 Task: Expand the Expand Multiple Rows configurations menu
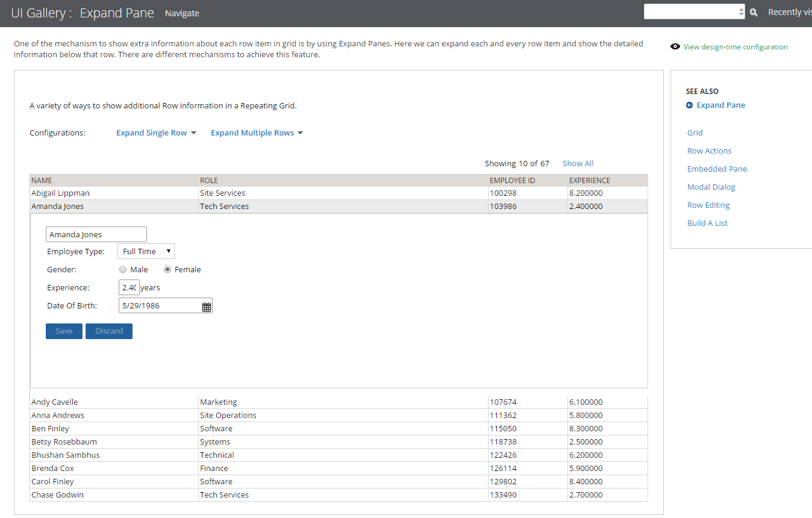point(257,133)
